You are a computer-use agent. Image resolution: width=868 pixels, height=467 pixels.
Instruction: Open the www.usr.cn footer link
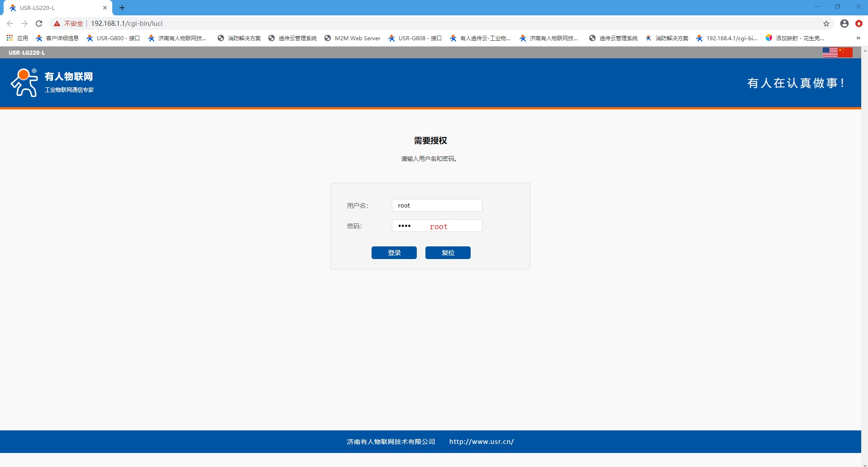tap(481, 442)
